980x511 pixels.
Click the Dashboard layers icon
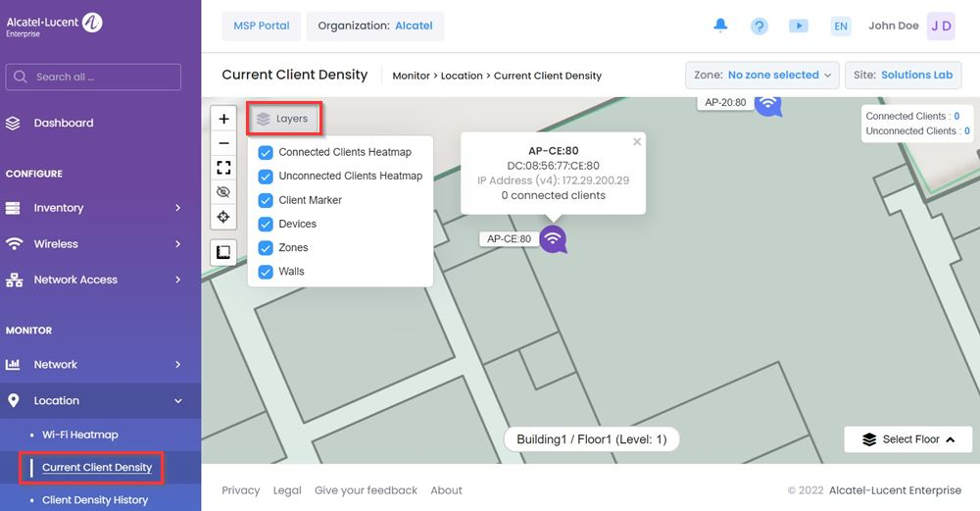(x=13, y=124)
